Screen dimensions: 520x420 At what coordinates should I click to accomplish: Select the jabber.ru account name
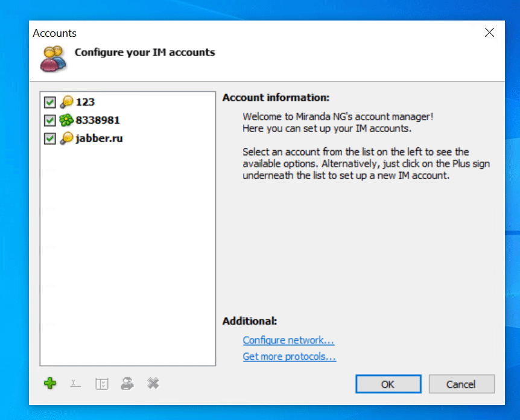[x=99, y=138]
